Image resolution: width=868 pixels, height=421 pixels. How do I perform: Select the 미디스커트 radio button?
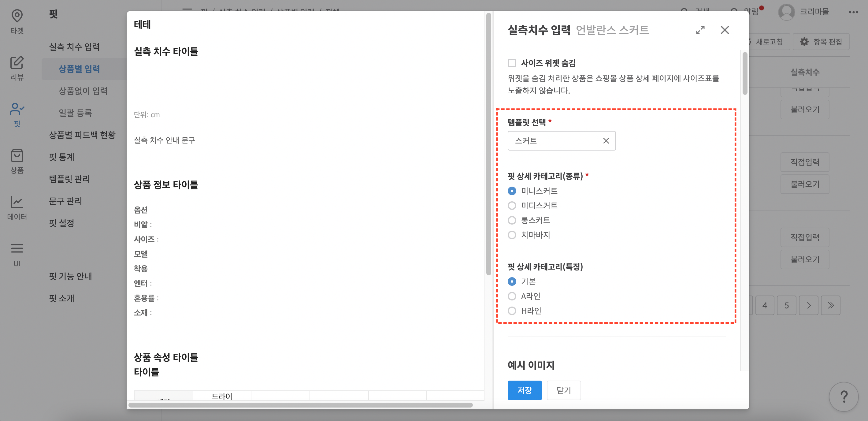point(512,205)
